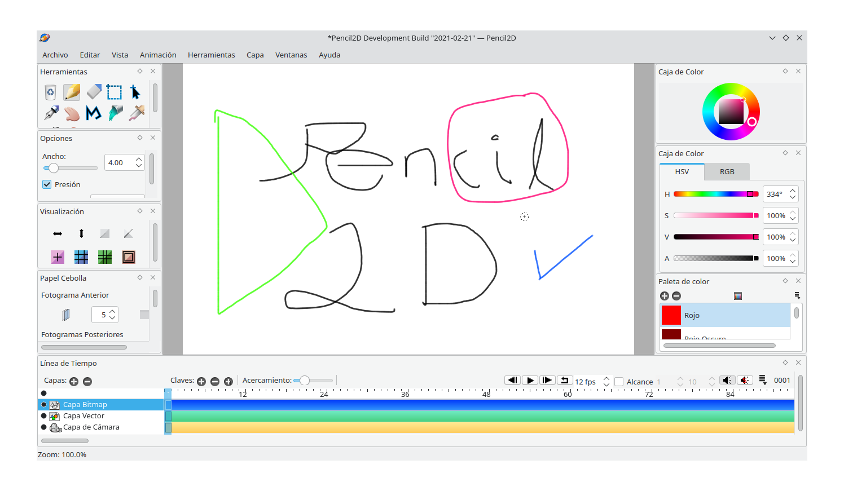Remove the selected palette color
Screen dimensions: 844x504
pos(676,296)
